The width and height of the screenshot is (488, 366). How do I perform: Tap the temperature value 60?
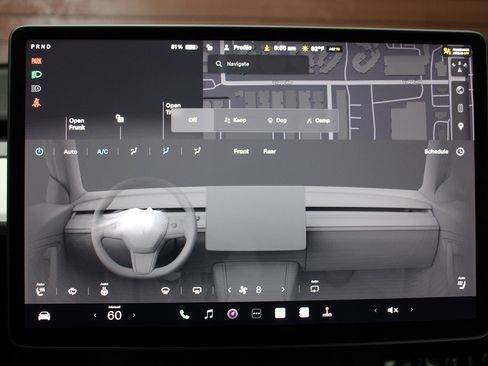114,315
